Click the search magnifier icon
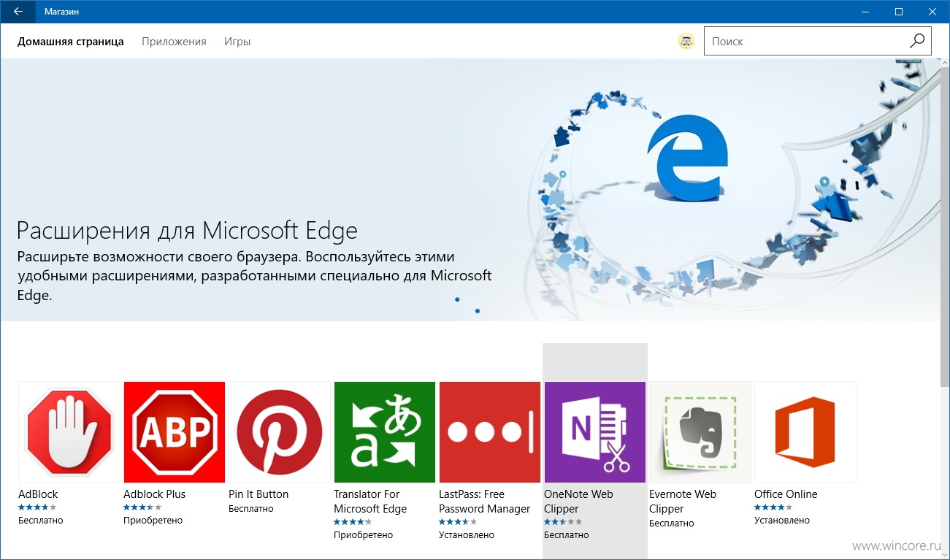 pyautogui.click(x=917, y=41)
